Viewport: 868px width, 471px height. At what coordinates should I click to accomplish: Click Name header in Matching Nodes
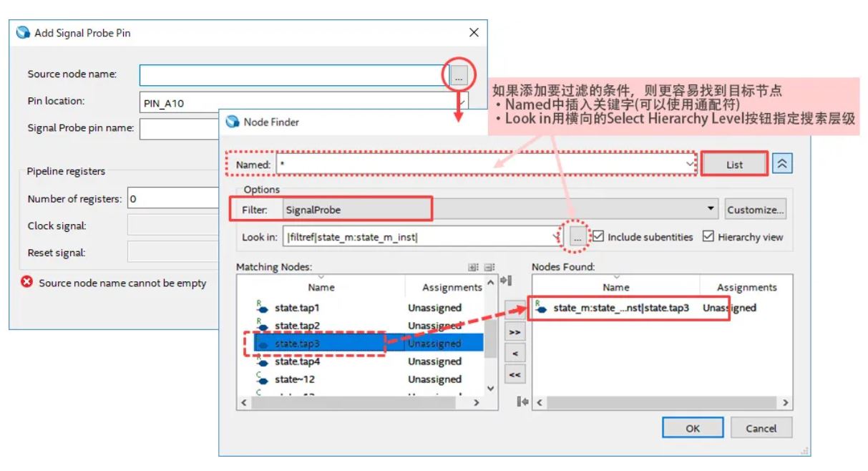(x=321, y=287)
